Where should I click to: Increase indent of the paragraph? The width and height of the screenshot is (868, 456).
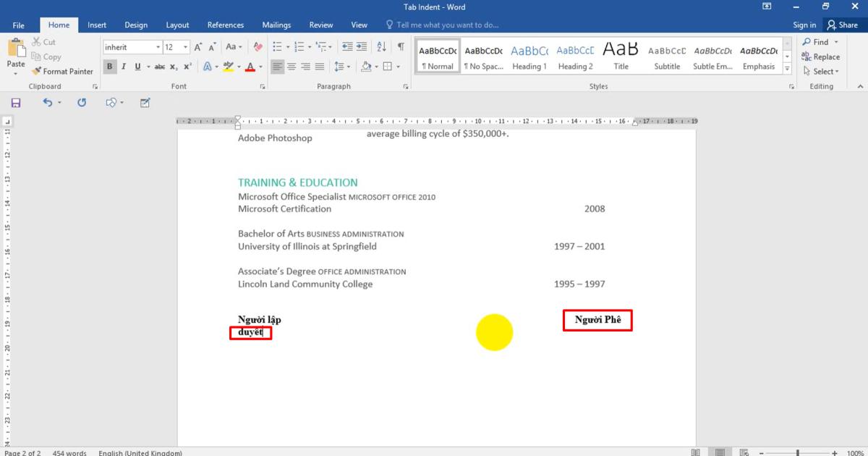point(362,47)
